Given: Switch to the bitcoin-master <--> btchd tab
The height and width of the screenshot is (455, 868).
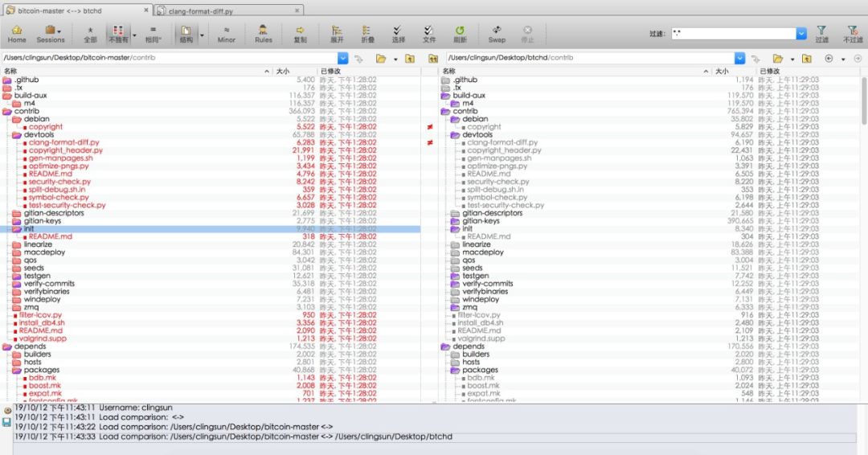Looking at the screenshot, I should [x=76, y=10].
